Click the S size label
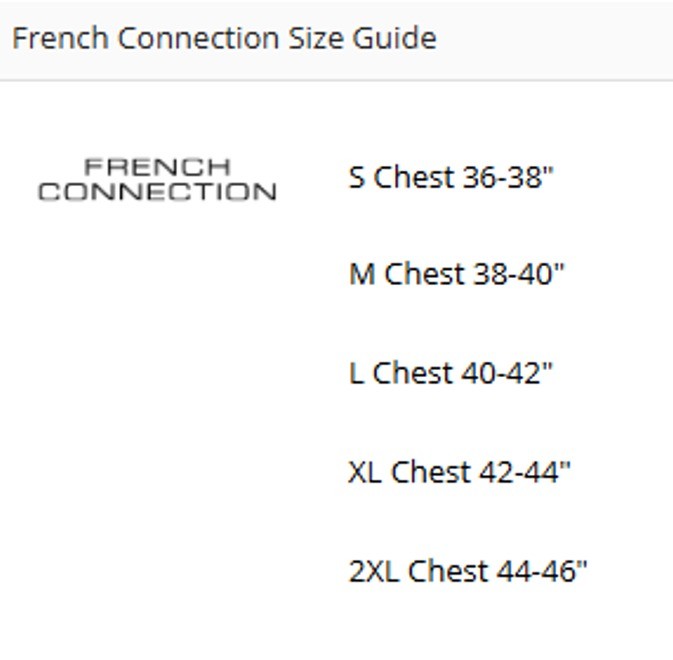 click(x=357, y=178)
